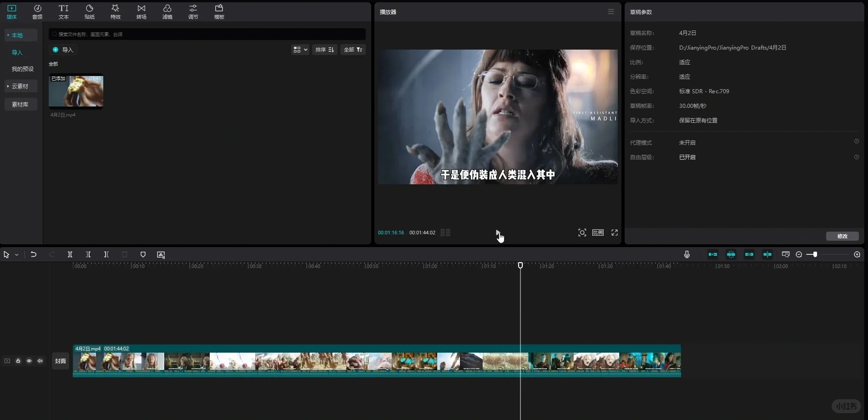868x420 pixels.
Task: Switch to the 贴纸 stickers tab
Action: [90, 12]
